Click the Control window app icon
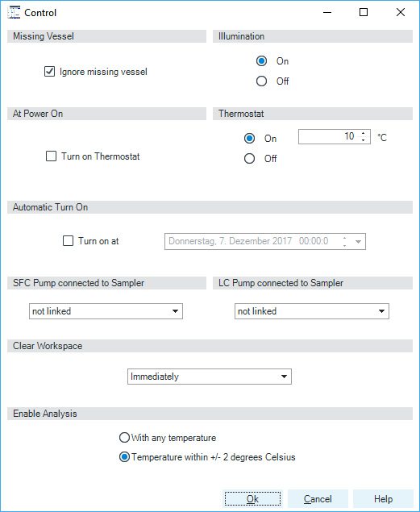The height and width of the screenshot is (512, 420). pyautogui.click(x=14, y=12)
